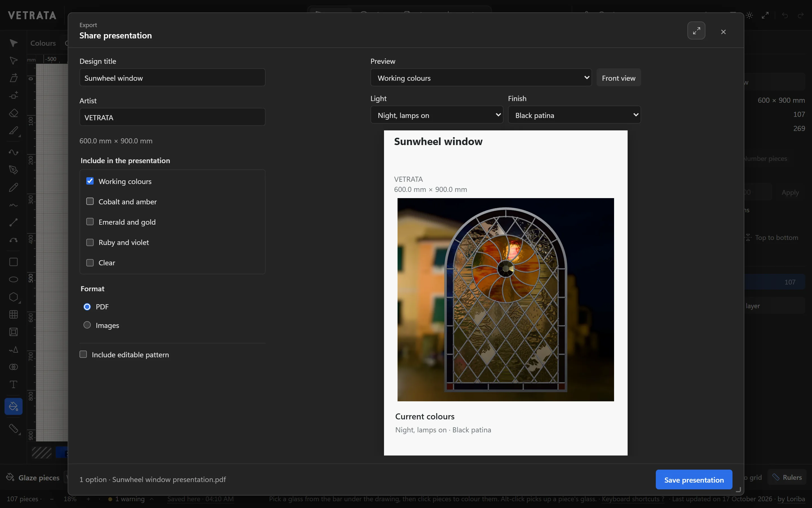
Task: Select the arrow selection tool in left toolbar
Action: click(x=14, y=43)
